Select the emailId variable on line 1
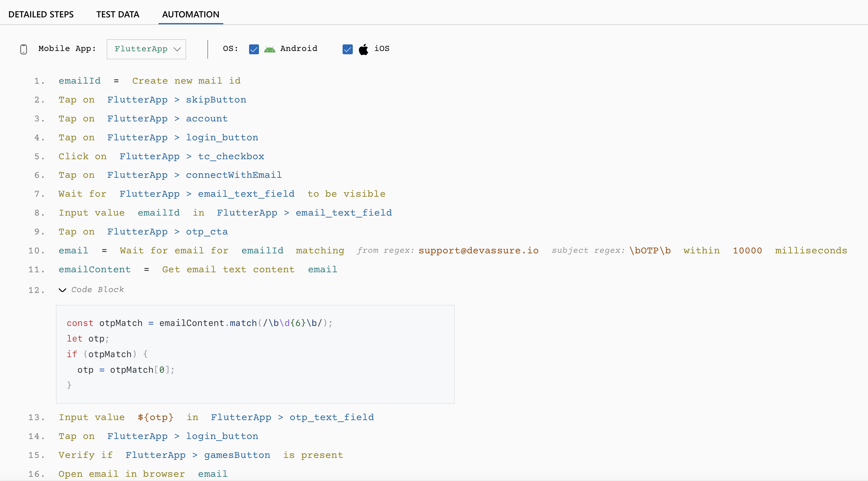This screenshot has height=481, width=868. click(x=79, y=81)
